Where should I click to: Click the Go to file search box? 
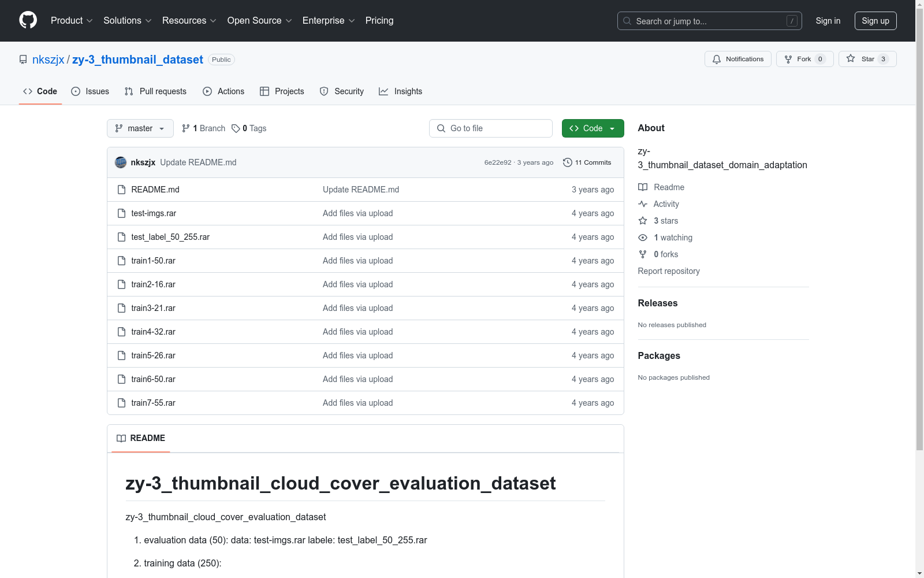coord(491,128)
